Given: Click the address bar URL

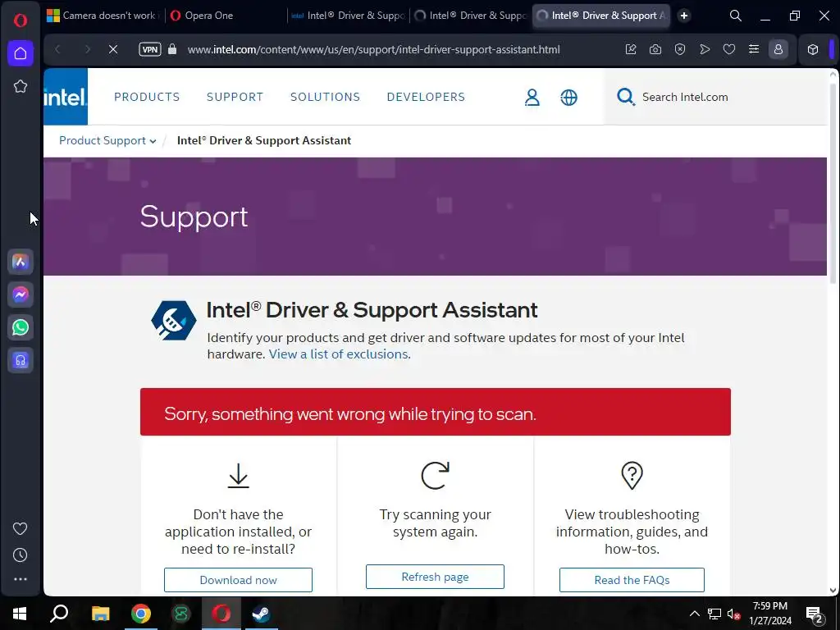Looking at the screenshot, I should pyautogui.click(x=374, y=50).
